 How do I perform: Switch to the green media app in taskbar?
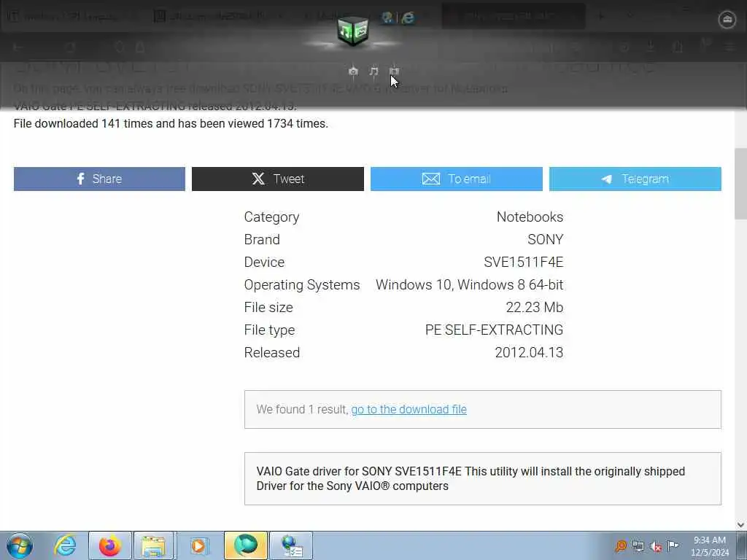click(245, 545)
